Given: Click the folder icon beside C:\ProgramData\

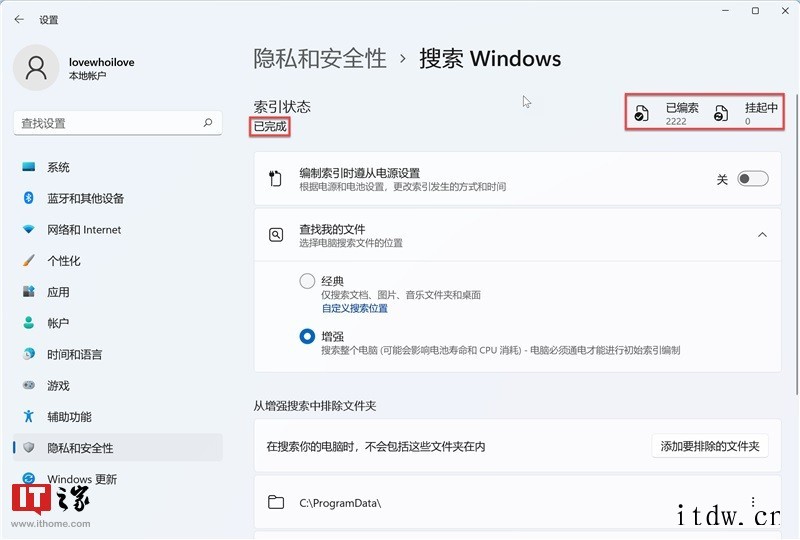Looking at the screenshot, I should [276, 502].
